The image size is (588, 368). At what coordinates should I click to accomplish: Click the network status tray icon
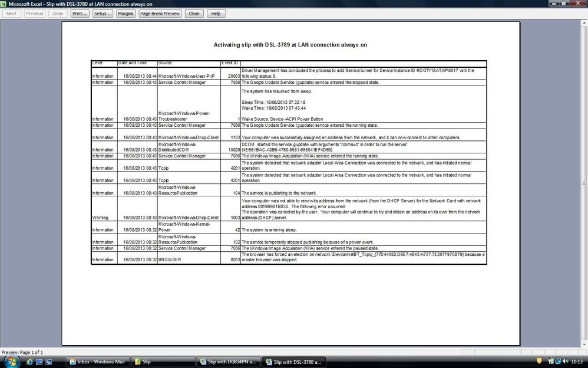[x=559, y=362]
